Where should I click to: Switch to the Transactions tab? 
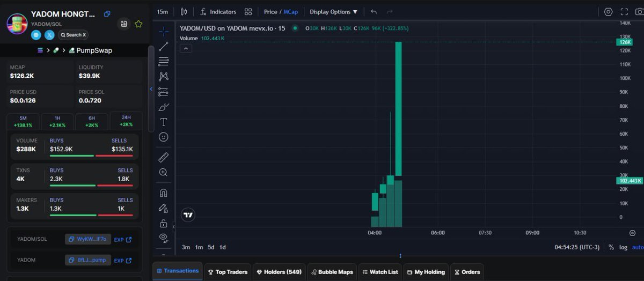[178, 271]
